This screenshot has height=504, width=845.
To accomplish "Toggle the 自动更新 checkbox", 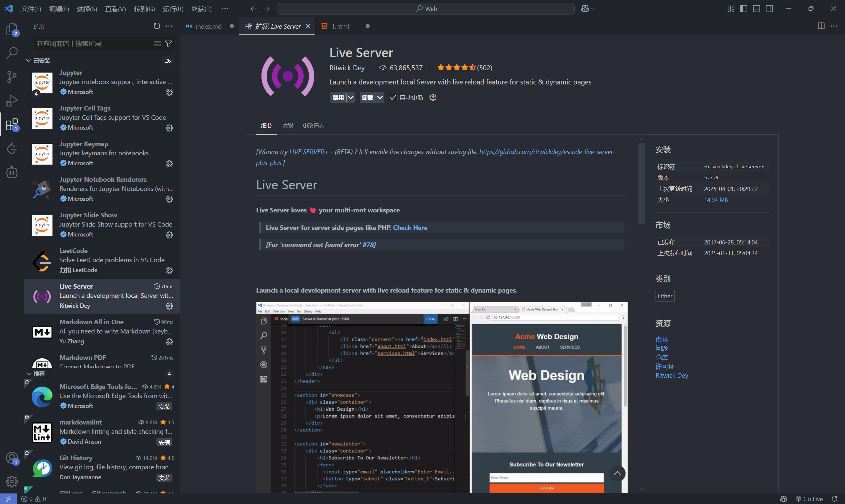I will pyautogui.click(x=393, y=98).
